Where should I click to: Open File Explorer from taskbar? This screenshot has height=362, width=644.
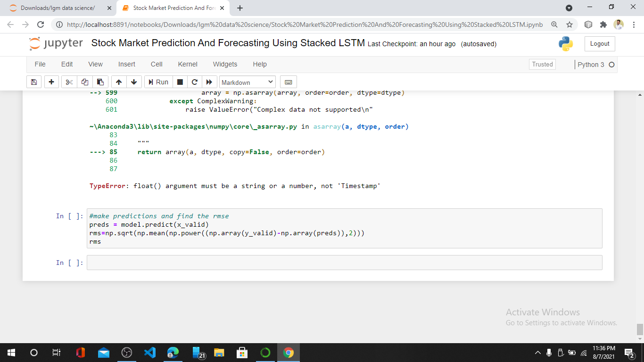[x=219, y=352]
